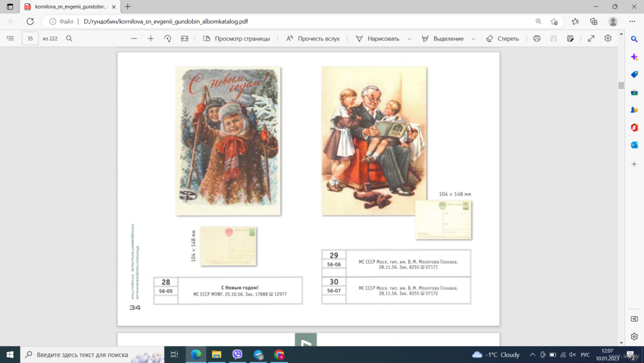Open Games icon in sidebar
Screen dimensions: 644x363
(x=634, y=110)
